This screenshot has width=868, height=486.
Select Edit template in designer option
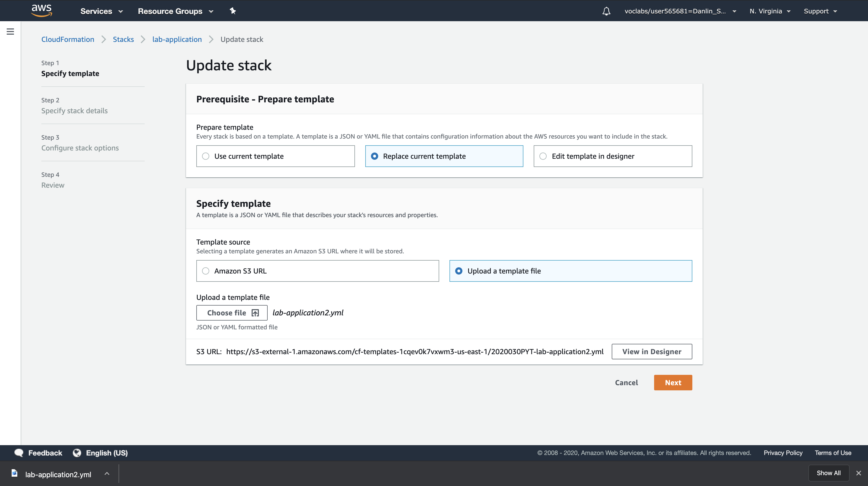coord(543,156)
